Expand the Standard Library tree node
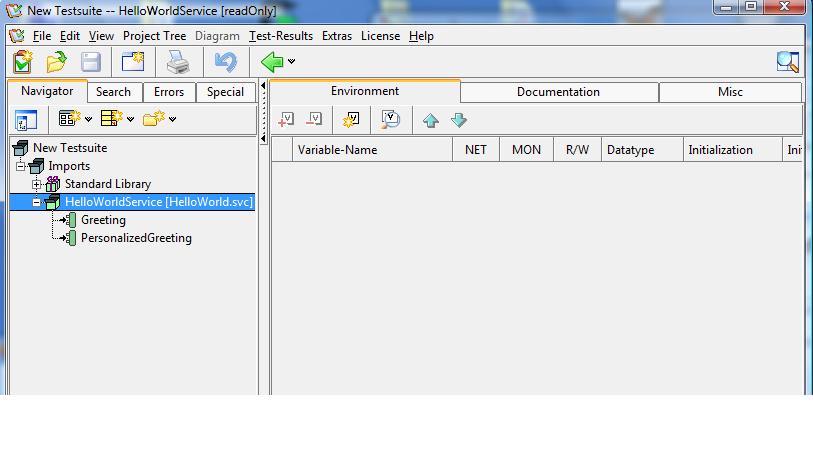 pyautogui.click(x=37, y=184)
